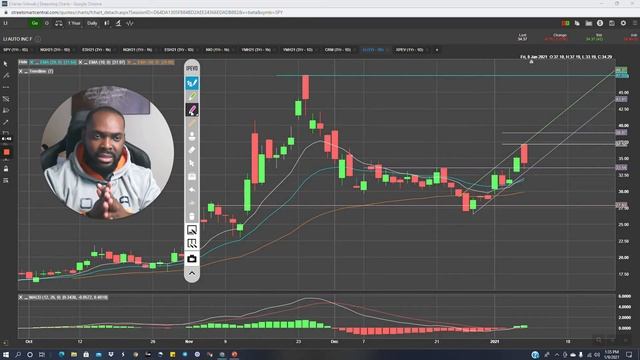Click the red-green candles icon top right
Viewport: 640px width, 360px height.
565,23
